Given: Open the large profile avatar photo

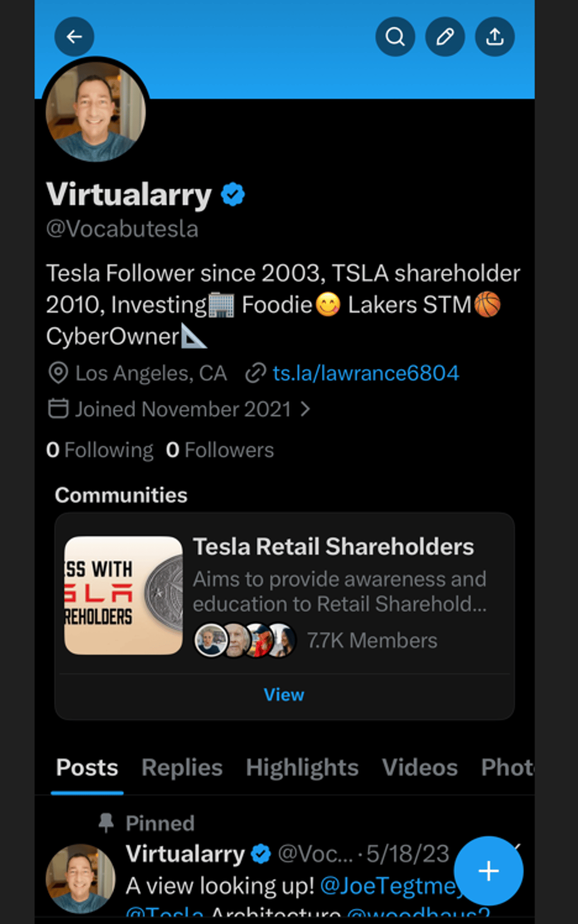Looking at the screenshot, I should [x=96, y=111].
